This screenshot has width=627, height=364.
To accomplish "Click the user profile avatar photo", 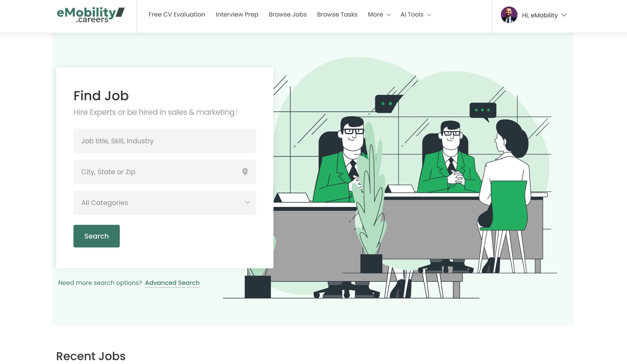I will 509,15.
